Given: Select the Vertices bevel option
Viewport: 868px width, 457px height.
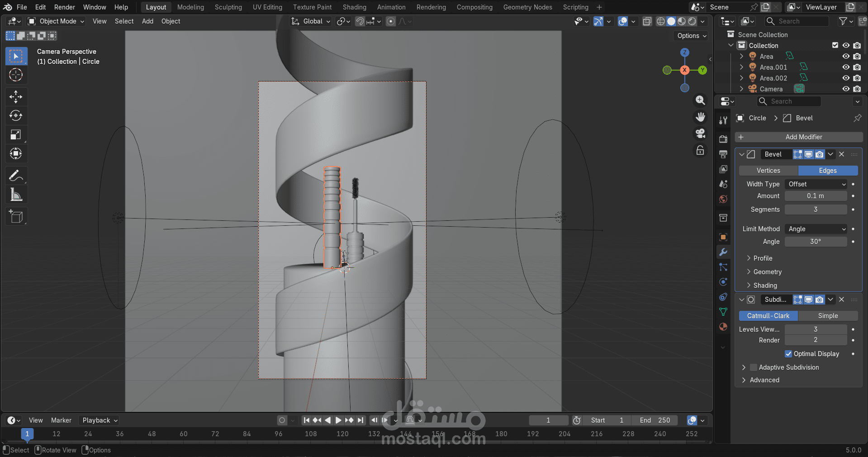Looking at the screenshot, I should 768,171.
